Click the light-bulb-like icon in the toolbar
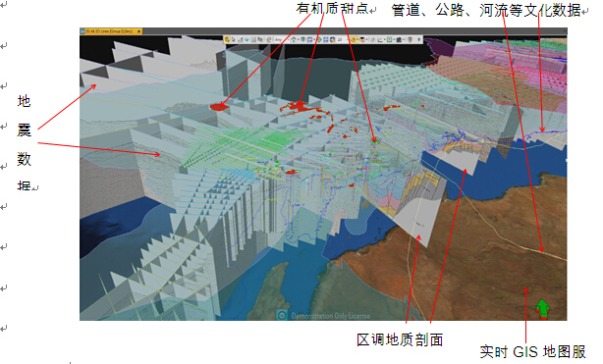The width and height of the screenshot is (603, 364). click(x=373, y=39)
